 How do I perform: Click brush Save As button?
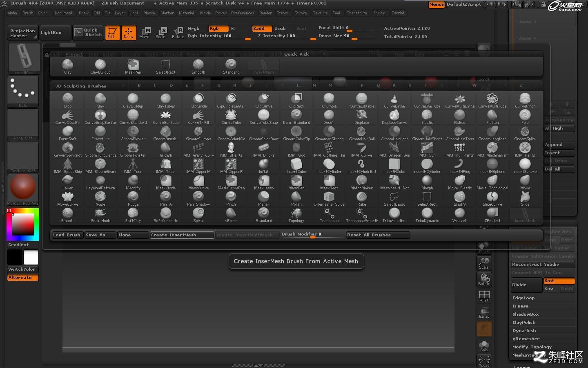coord(100,235)
